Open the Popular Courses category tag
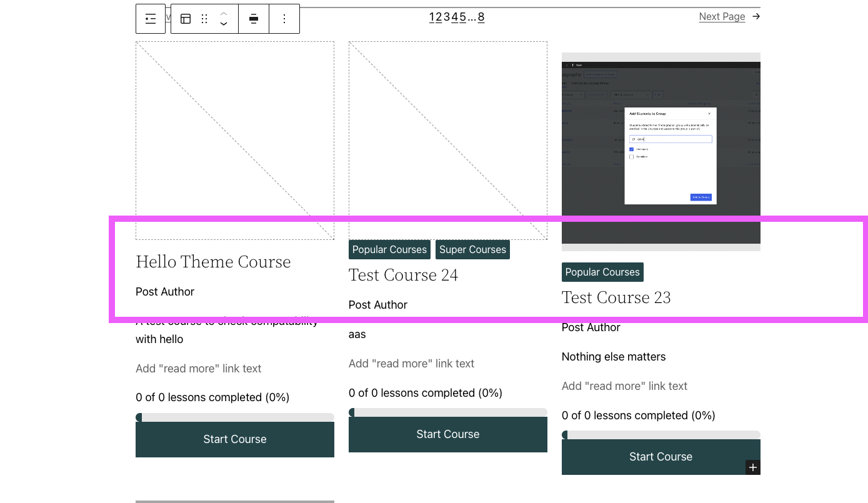 [389, 249]
